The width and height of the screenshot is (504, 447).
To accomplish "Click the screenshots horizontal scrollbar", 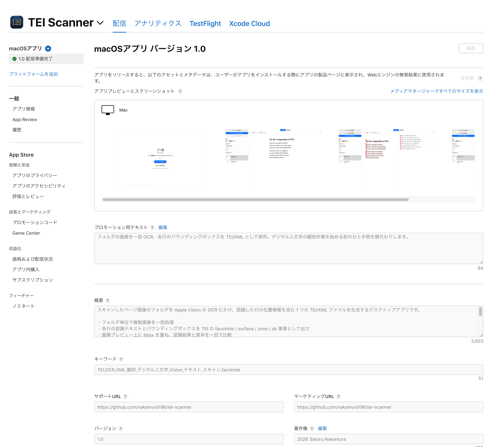I will (x=255, y=200).
